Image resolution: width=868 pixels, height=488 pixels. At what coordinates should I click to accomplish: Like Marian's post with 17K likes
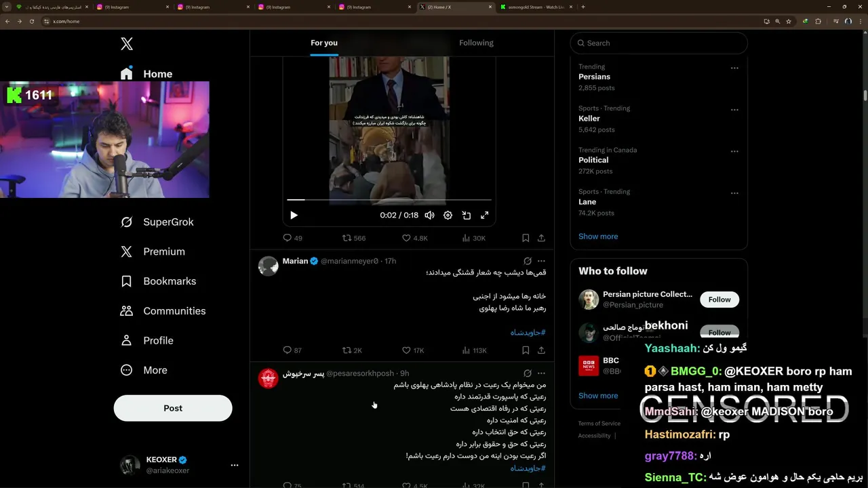coord(414,350)
